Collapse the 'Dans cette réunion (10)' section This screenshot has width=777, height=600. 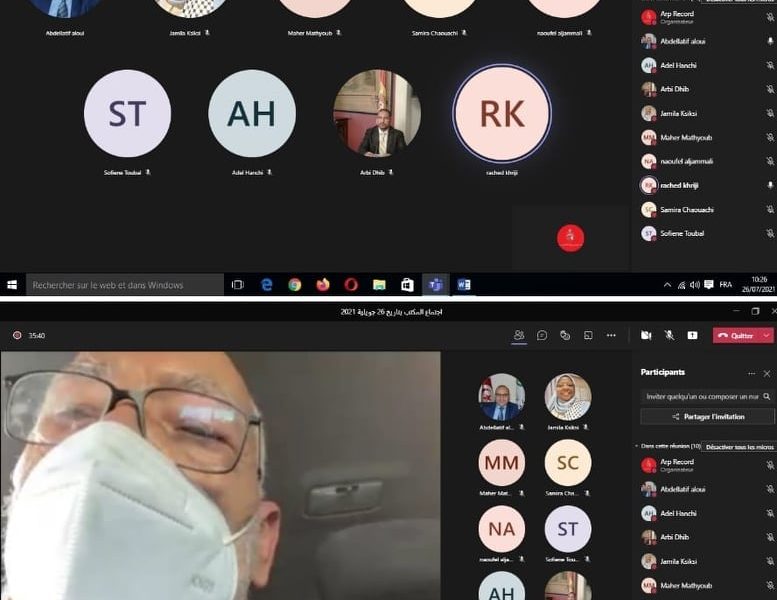coord(637,446)
